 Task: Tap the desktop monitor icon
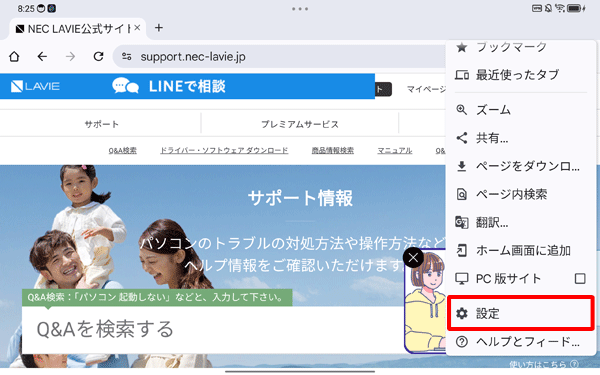click(462, 279)
